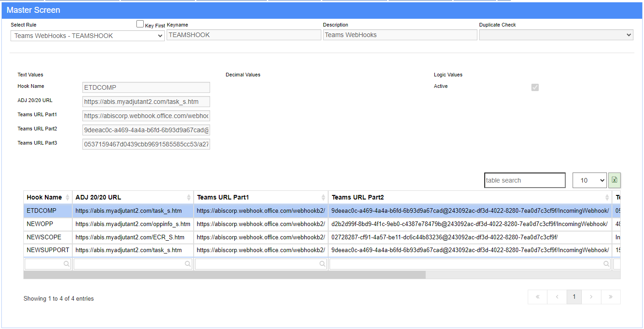Click the ADJ 20/20 URL text field
The height and width of the screenshot is (329, 644).
point(146,102)
